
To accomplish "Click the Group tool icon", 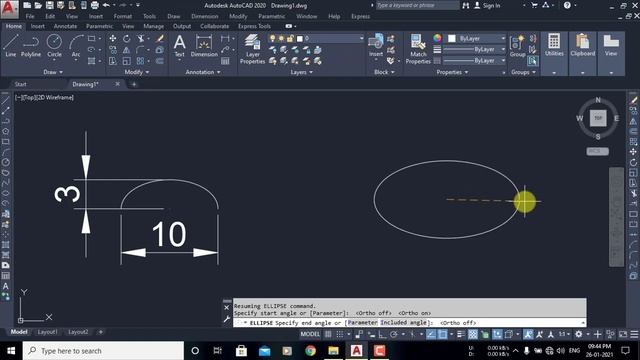I will point(518,46).
